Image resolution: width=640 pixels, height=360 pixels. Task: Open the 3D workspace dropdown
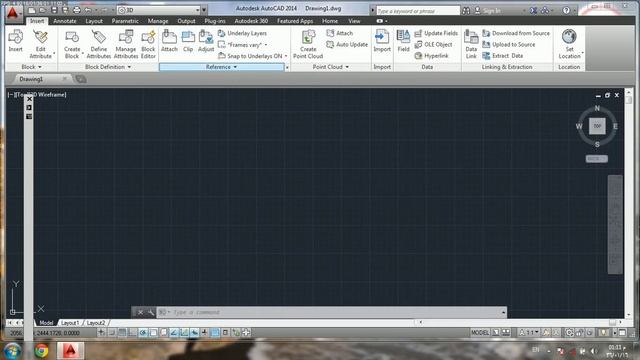[159, 10]
